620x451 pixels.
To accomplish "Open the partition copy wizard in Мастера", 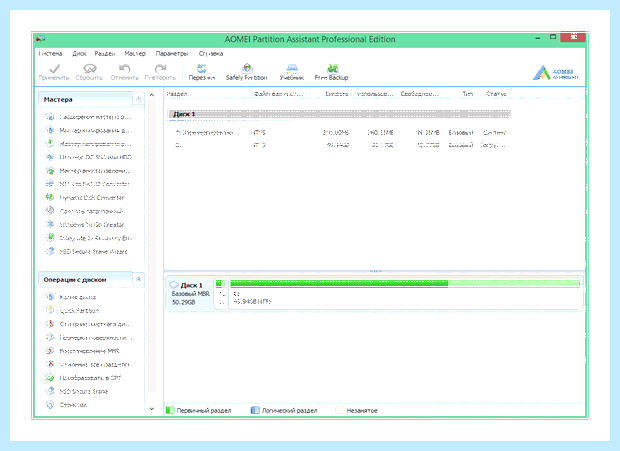I will point(89,144).
